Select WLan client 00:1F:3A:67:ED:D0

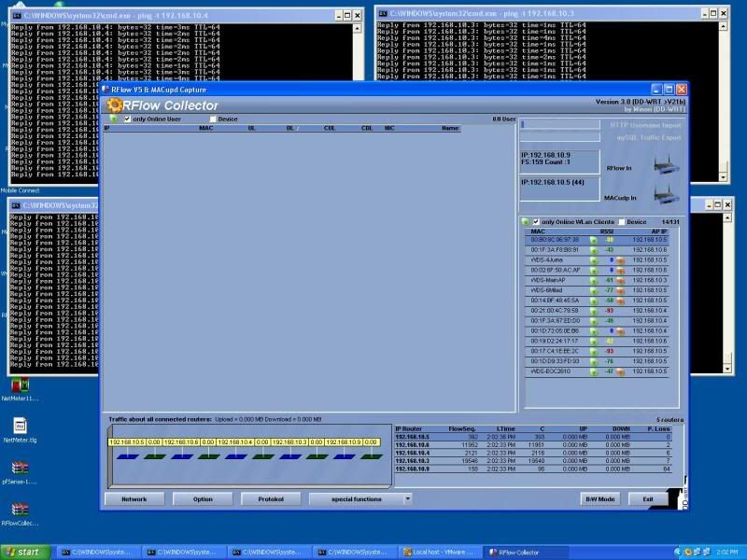(x=597, y=321)
